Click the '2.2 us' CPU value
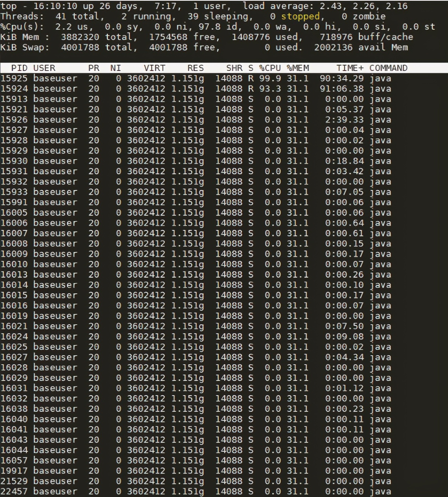The width and height of the screenshot is (448, 497). (72, 27)
